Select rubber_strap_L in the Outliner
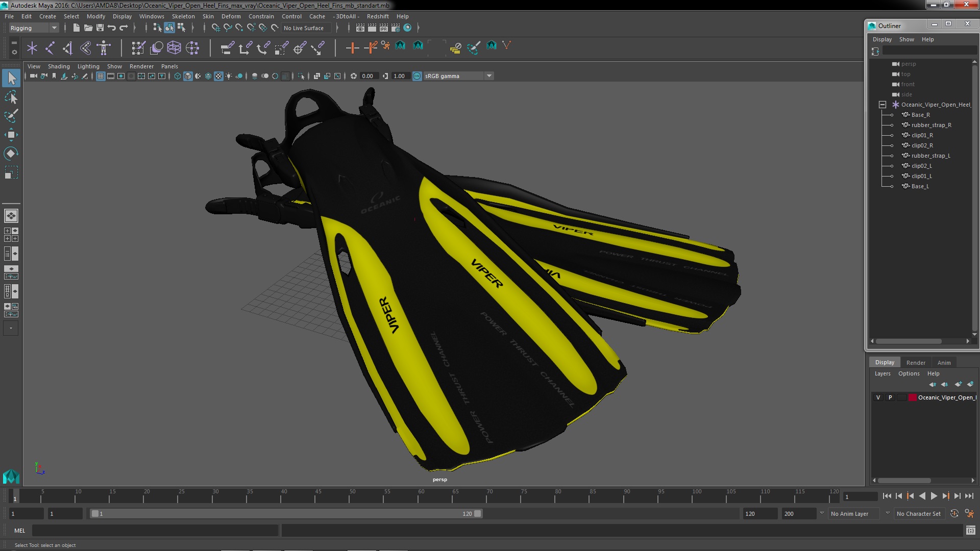 930,156
